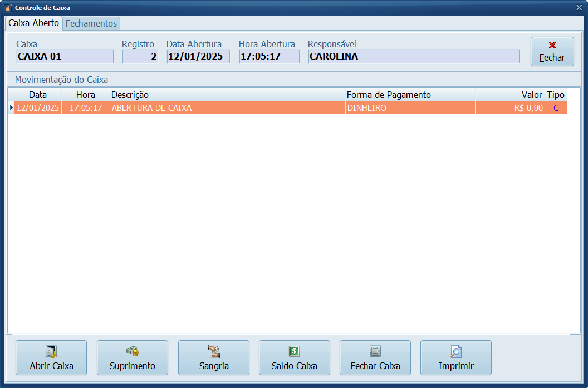
Task: Click the Fechar Caixa vault icon
Action: click(375, 351)
